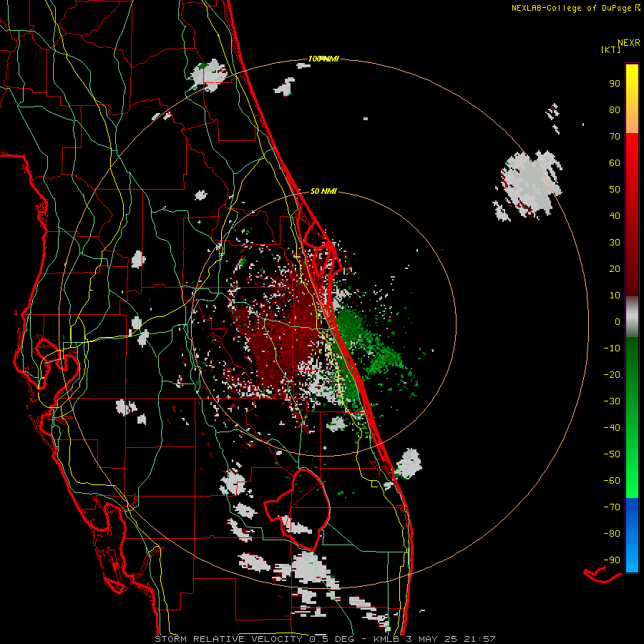Click the positive 30 value on the velocity scale
The height and width of the screenshot is (644, 644).
[615, 243]
